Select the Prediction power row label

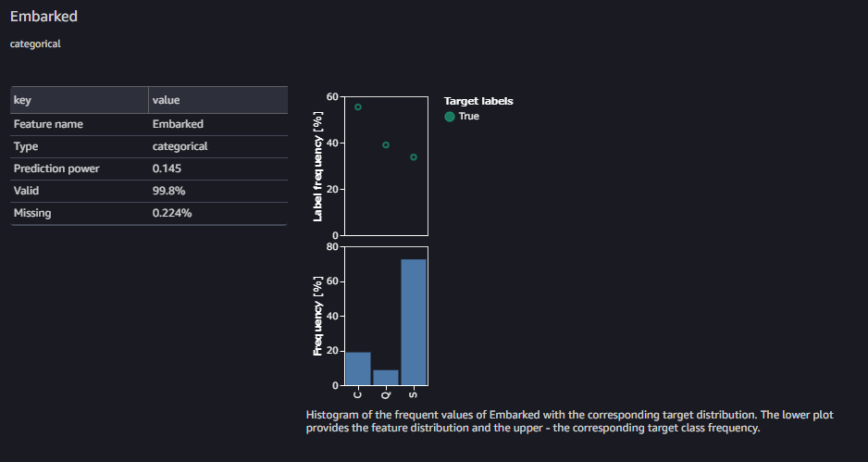tap(56, 169)
